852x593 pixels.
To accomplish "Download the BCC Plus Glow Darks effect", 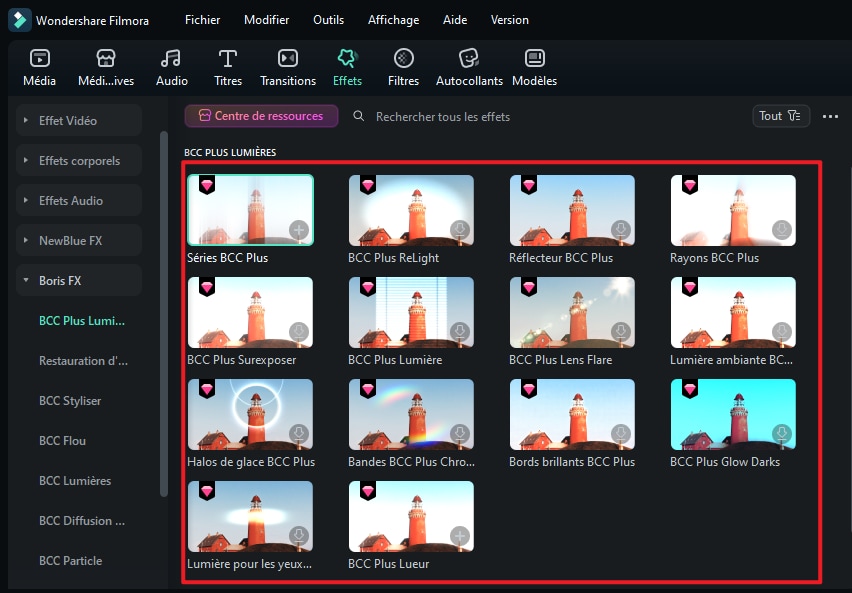I will click(782, 434).
